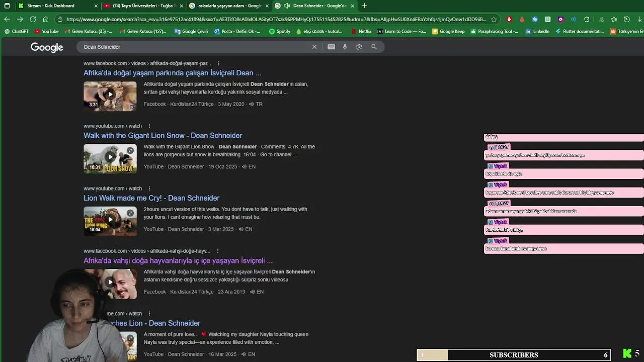This screenshot has height=362, width=644.
Task: Mute the Dean Schneider tab speaker icon
Action: [x=286, y=6]
